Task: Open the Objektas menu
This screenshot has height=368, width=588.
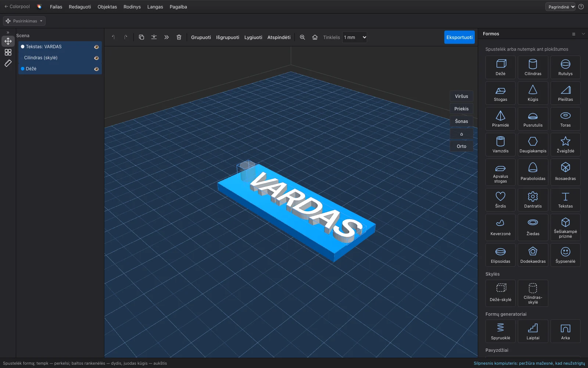Action: point(107,7)
